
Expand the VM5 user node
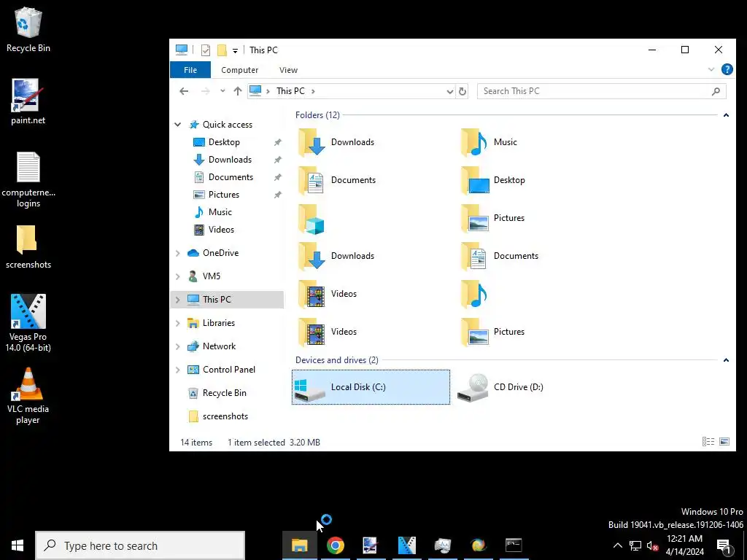coord(178,276)
